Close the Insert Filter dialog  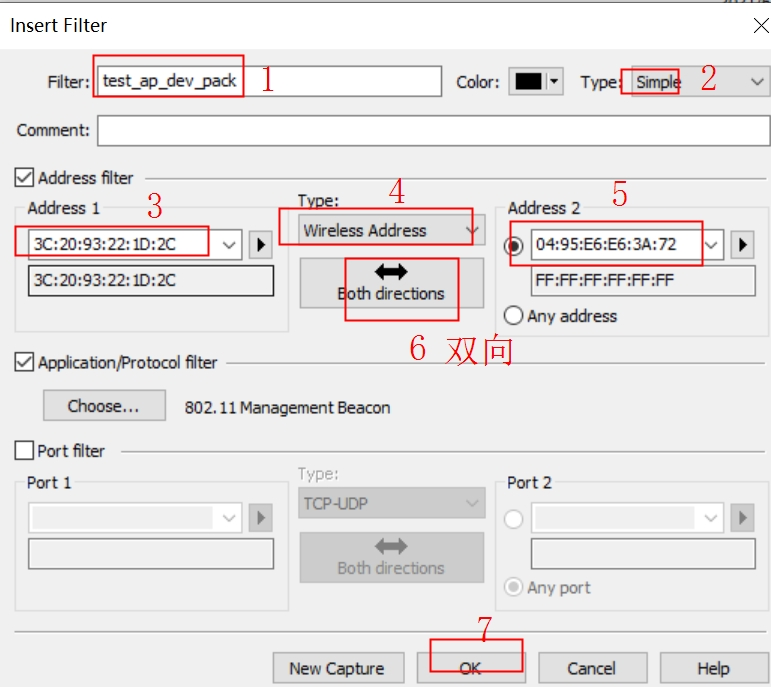coord(760,25)
